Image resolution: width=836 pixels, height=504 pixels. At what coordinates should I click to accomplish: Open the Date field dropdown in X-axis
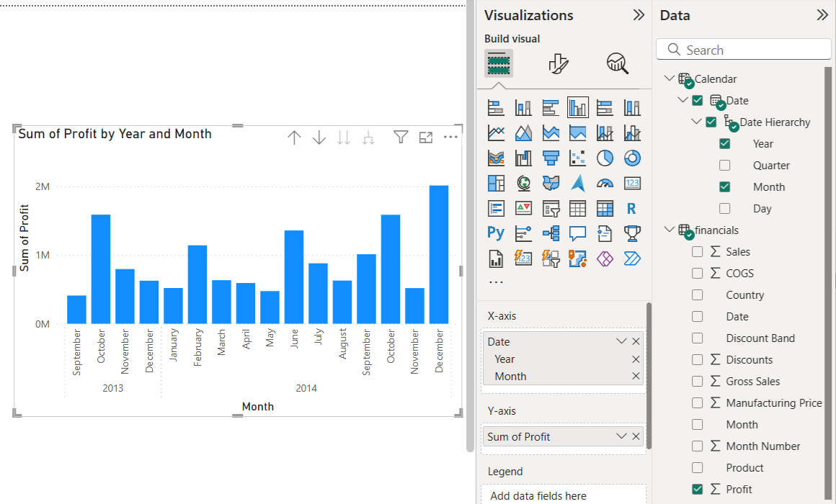[x=621, y=341]
